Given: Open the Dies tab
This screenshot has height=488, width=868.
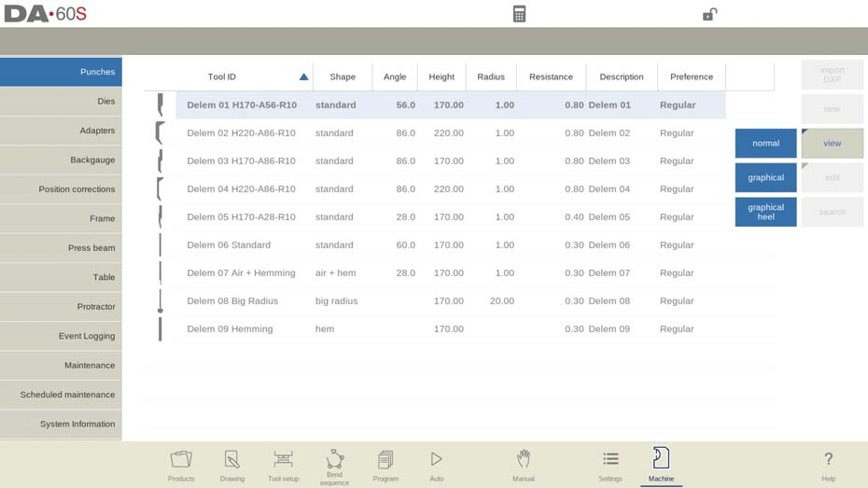Looking at the screenshot, I should click(61, 102).
